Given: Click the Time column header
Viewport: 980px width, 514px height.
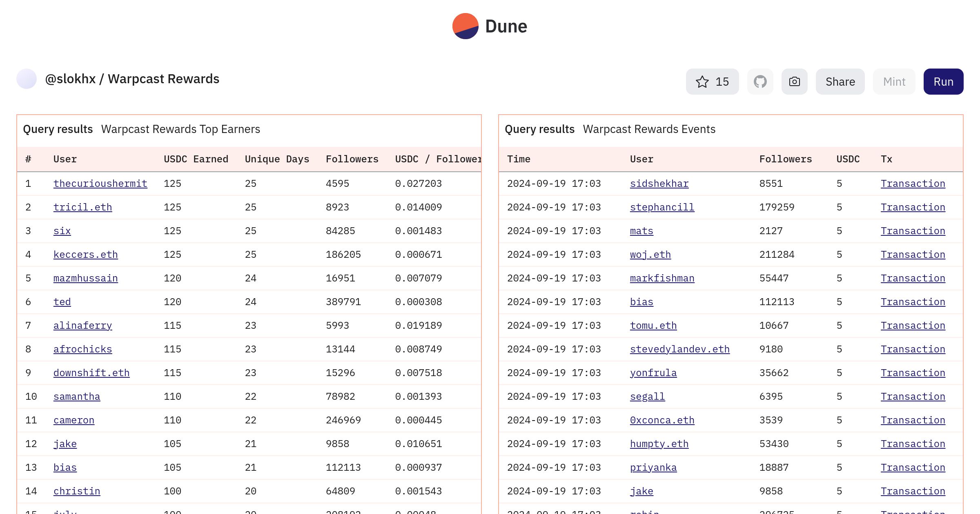Looking at the screenshot, I should click(x=519, y=159).
